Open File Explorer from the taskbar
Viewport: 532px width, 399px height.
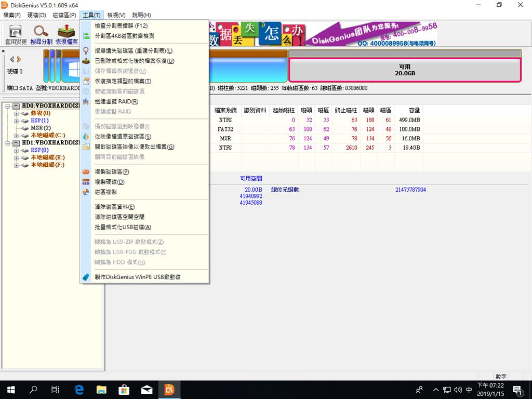point(101,390)
